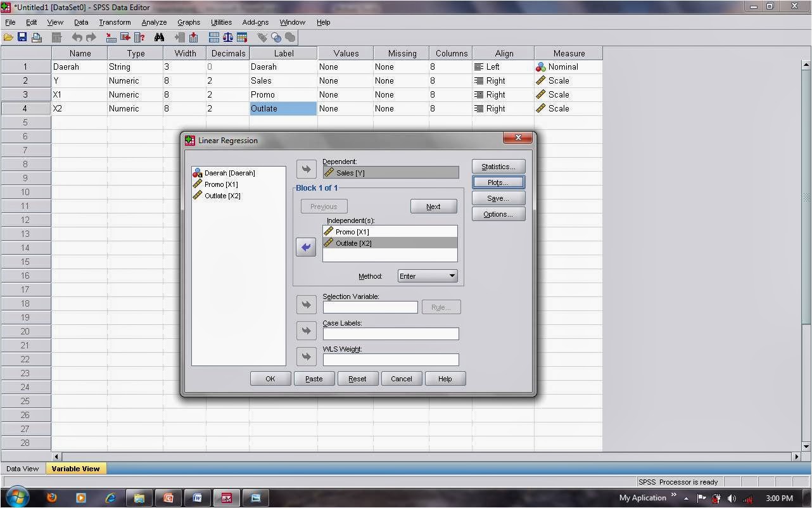Launch Firefox from the taskbar
Image resolution: width=812 pixels, height=508 pixels.
pyautogui.click(x=52, y=498)
